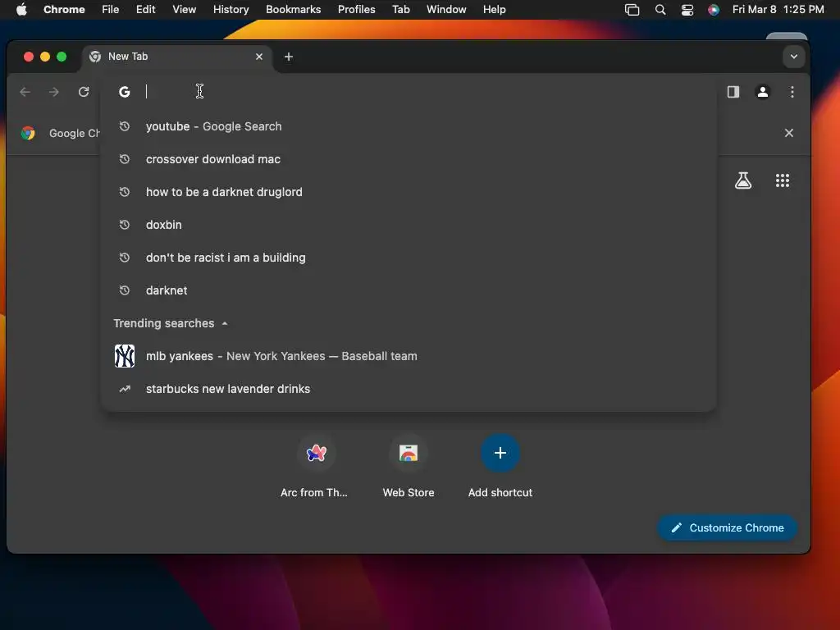Image resolution: width=840 pixels, height=630 pixels.
Task: Open the Window menu
Action: 446,10
